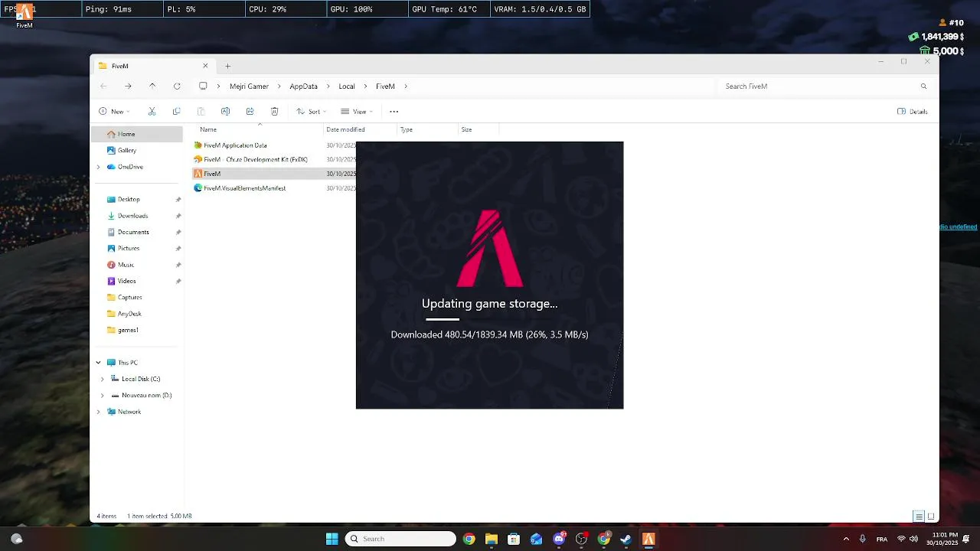Click the Delete trash icon in toolbar
The image size is (980, 551).
pyautogui.click(x=274, y=111)
